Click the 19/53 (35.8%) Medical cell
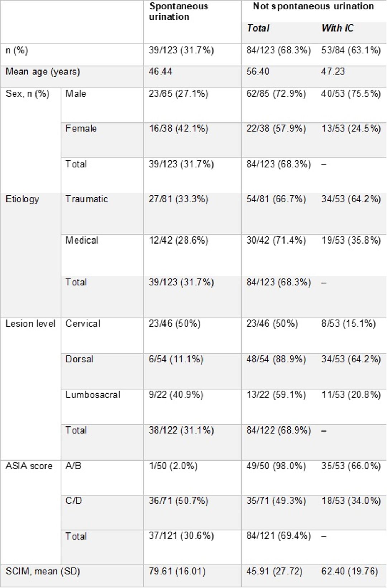Screen dimensions: 387x588 click(x=351, y=240)
